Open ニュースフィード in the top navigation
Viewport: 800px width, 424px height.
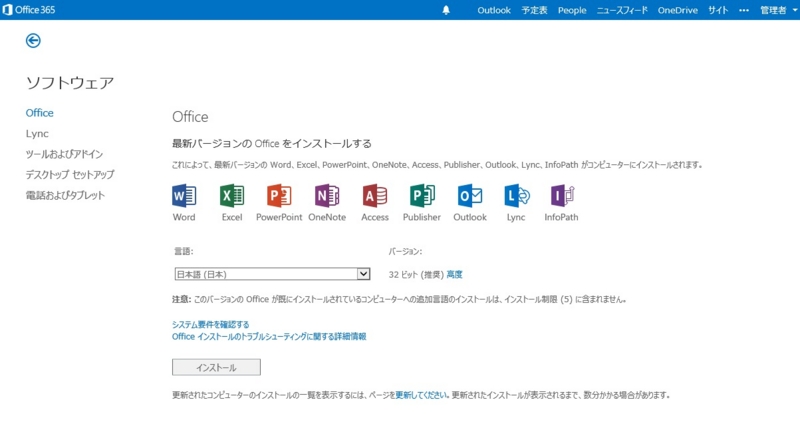pyautogui.click(x=622, y=10)
